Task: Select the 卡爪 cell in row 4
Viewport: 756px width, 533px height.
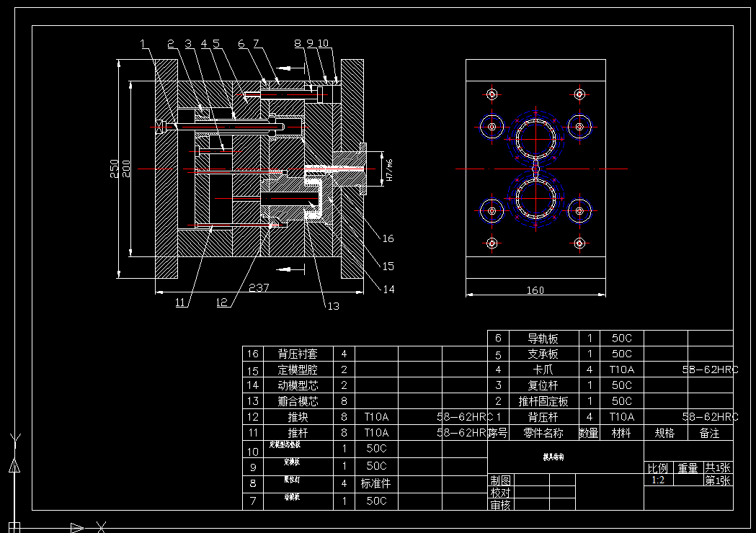Action: coord(543,370)
